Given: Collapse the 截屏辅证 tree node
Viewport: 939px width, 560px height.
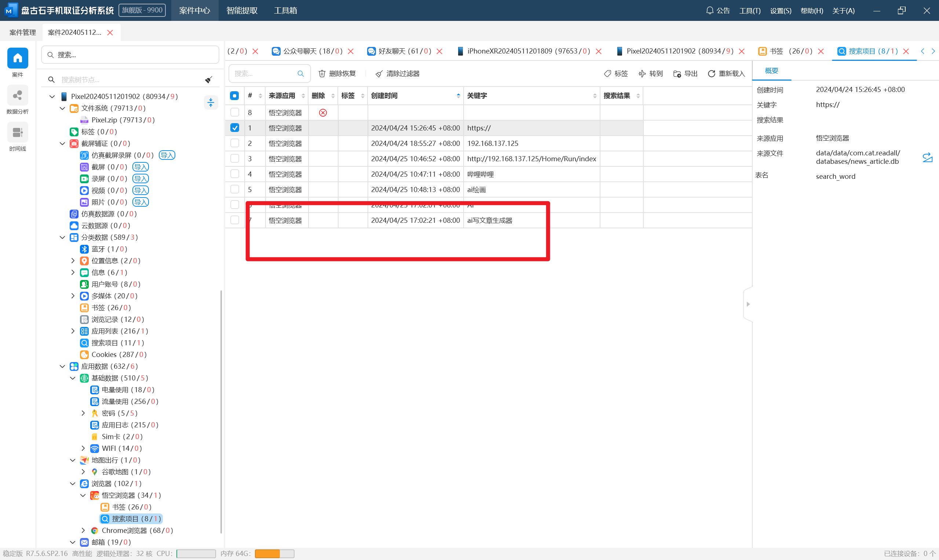Looking at the screenshot, I should pyautogui.click(x=63, y=143).
